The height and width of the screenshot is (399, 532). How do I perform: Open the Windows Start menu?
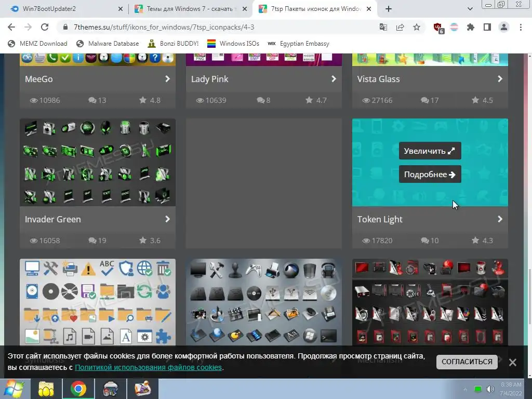coord(14,389)
